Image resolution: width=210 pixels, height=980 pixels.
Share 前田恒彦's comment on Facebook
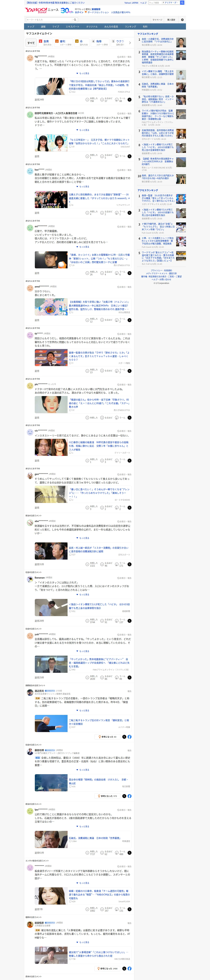coord(130,969)
